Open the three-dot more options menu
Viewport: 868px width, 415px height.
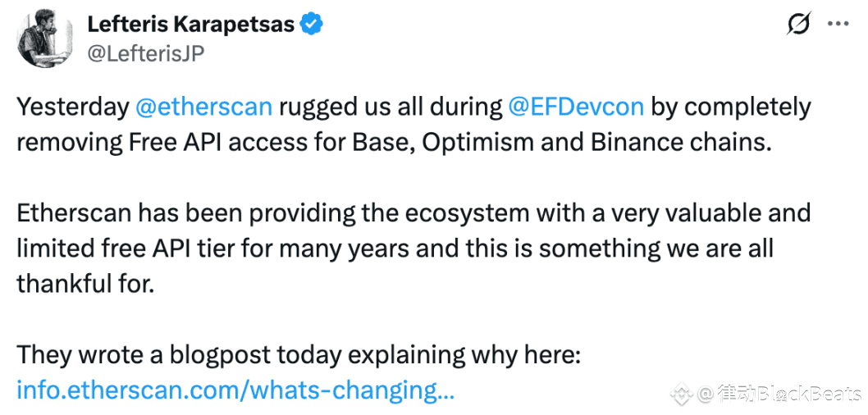pos(838,24)
